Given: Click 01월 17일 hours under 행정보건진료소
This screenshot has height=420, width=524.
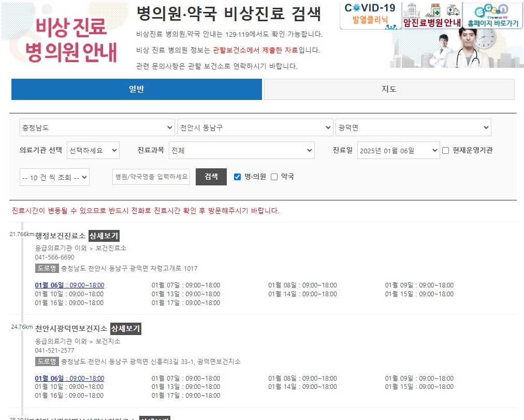Looking at the screenshot, I should 186,303.
